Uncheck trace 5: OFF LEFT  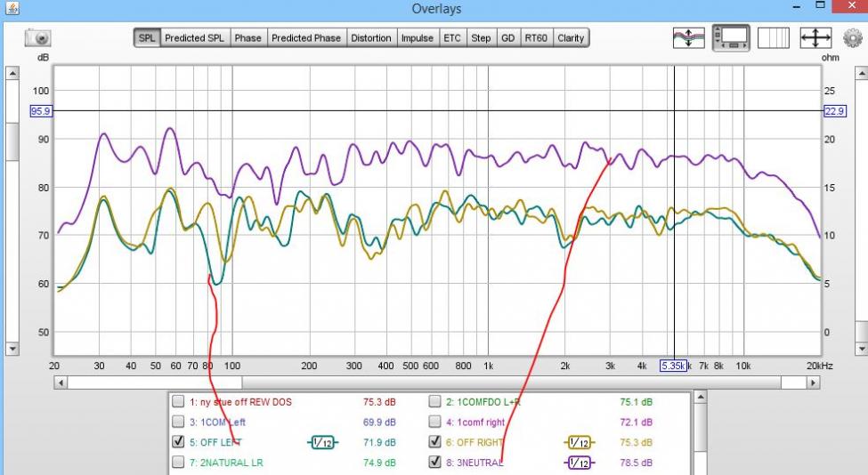(x=178, y=442)
